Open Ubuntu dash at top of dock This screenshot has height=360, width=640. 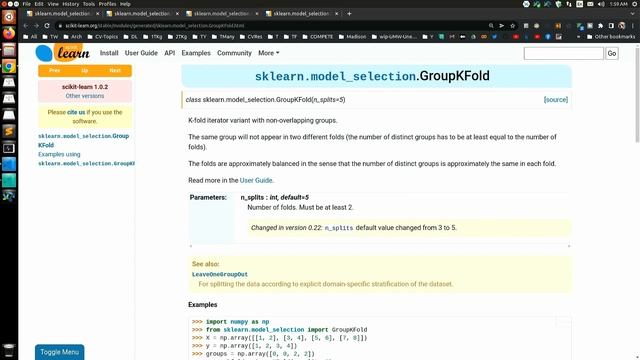click(9, 17)
